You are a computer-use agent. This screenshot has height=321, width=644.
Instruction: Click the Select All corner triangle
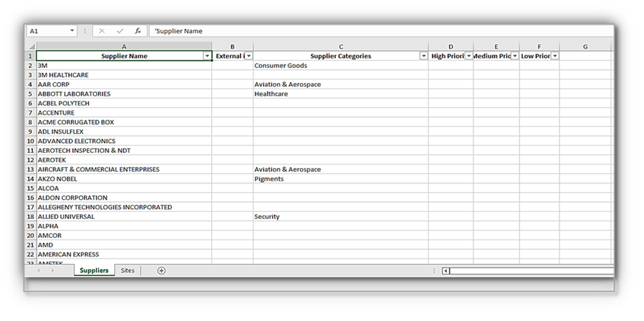pos(31,47)
